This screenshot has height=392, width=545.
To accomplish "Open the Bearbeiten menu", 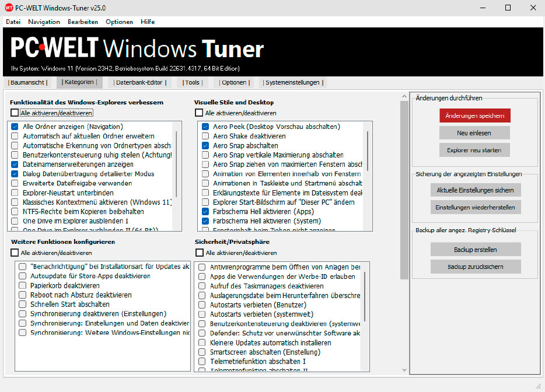I will point(83,22).
